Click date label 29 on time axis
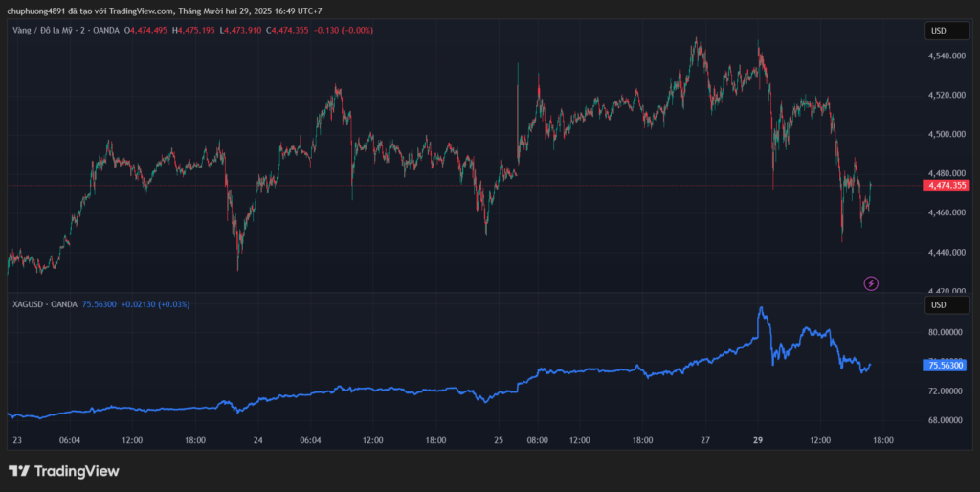This screenshot has width=980, height=492. (758, 440)
